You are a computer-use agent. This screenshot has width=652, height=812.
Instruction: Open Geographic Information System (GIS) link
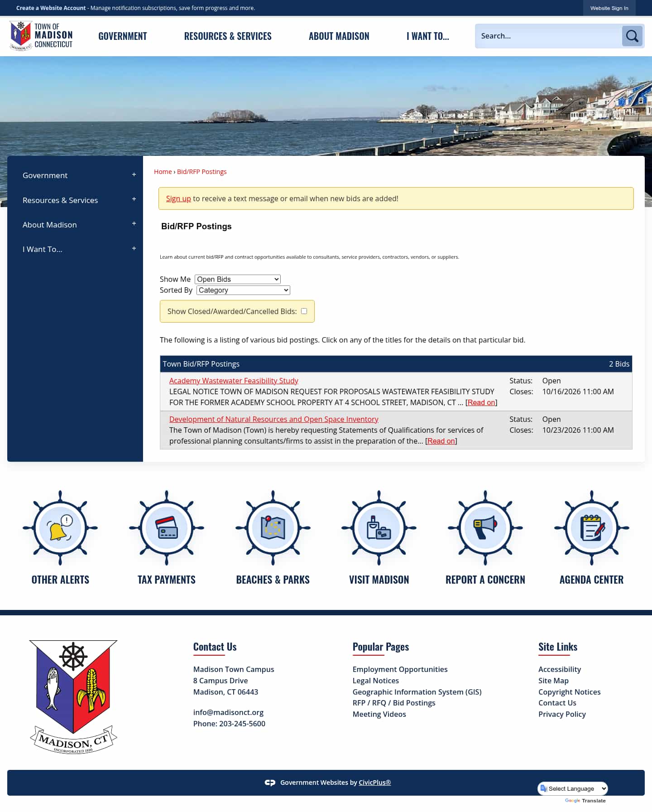click(417, 692)
